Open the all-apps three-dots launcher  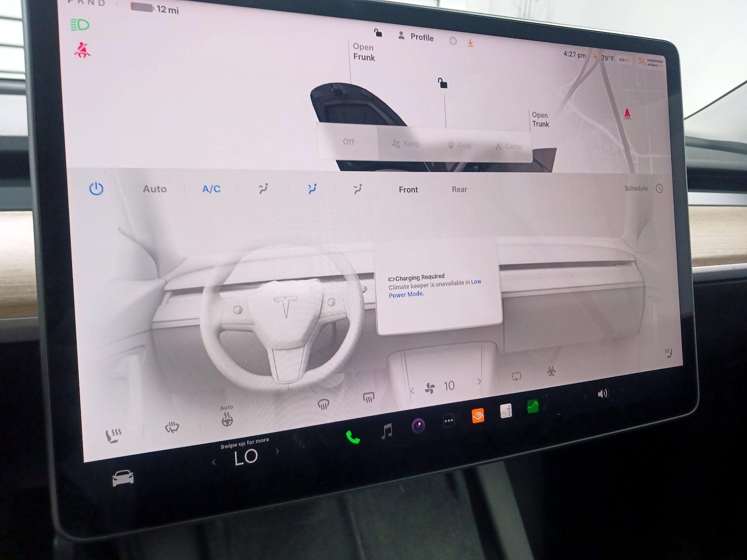coord(449,420)
